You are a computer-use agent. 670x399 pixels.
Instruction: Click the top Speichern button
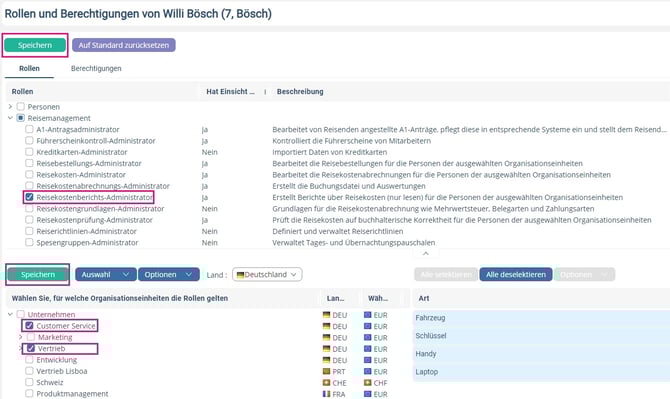(35, 45)
